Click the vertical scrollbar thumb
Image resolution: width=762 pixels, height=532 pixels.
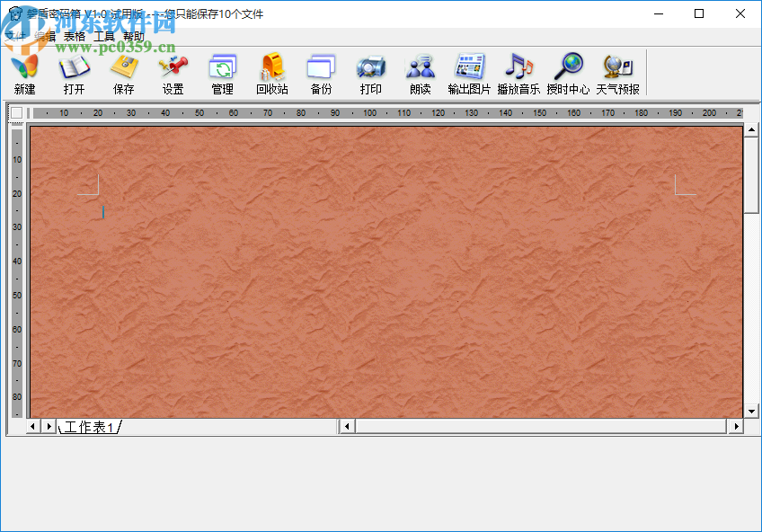click(751, 175)
